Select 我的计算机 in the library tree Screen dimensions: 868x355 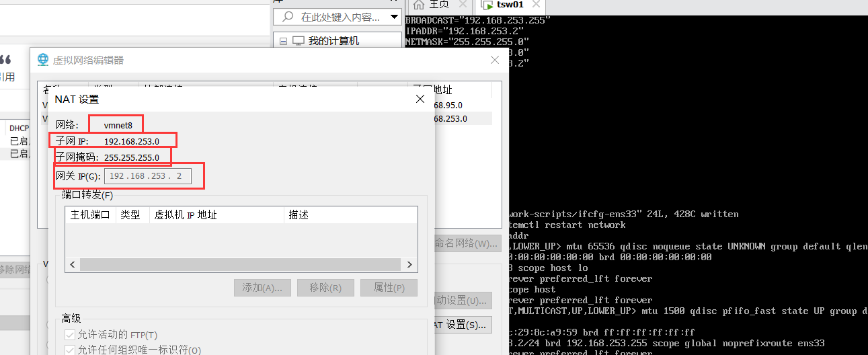[x=333, y=41]
